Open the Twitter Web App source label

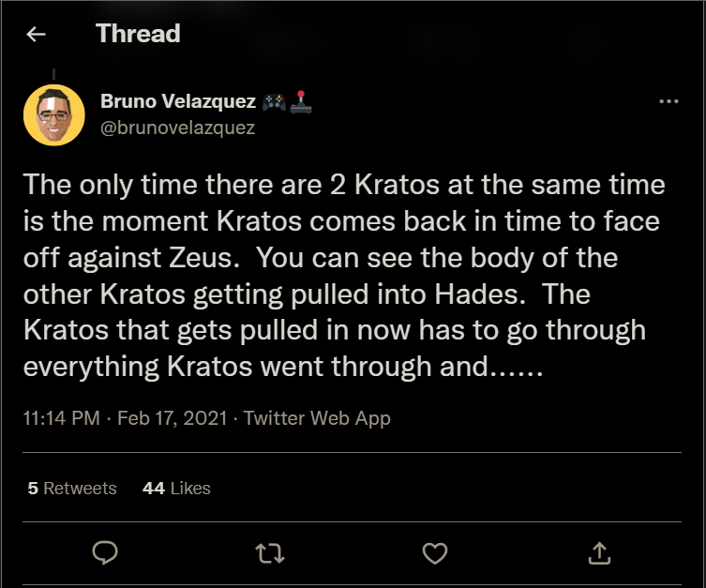pyautogui.click(x=317, y=418)
